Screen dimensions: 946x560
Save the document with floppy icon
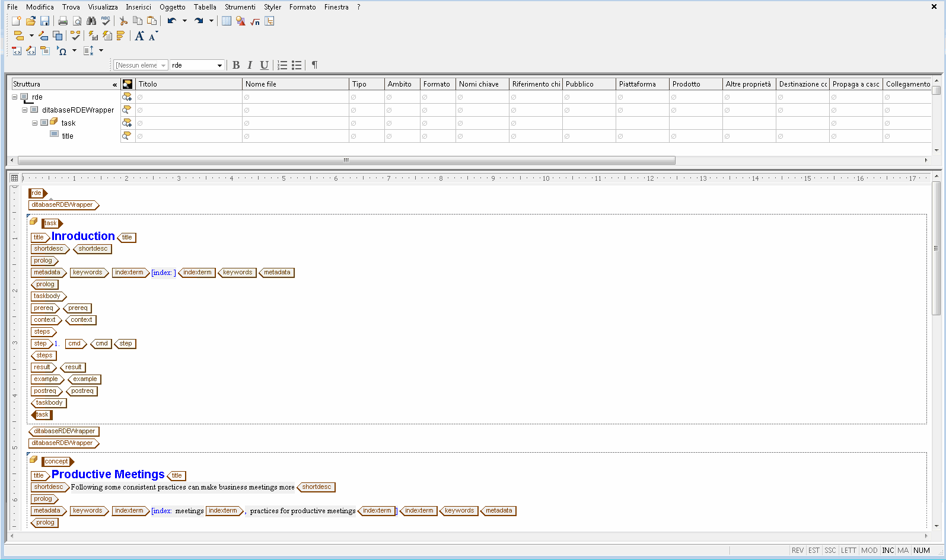click(44, 21)
